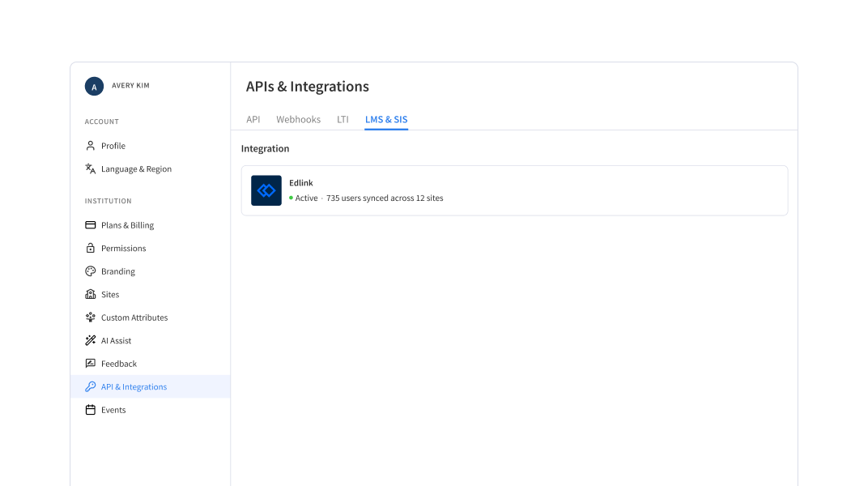Click the Edlink logo thumbnail

266,190
